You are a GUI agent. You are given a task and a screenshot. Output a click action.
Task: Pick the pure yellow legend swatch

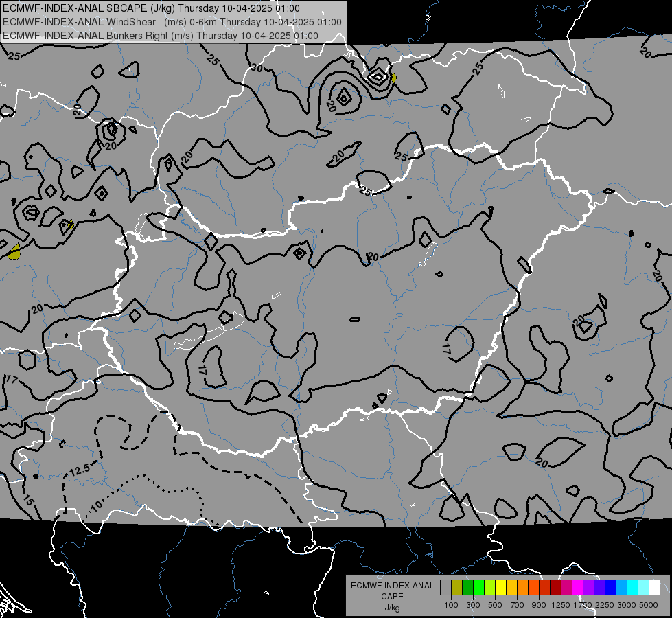tap(500, 587)
